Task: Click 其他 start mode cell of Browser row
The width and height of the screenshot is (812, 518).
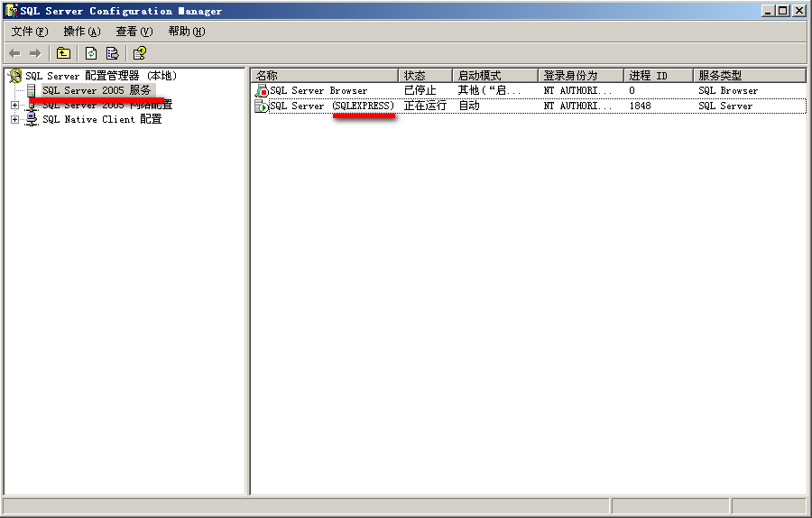Action: [x=489, y=90]
